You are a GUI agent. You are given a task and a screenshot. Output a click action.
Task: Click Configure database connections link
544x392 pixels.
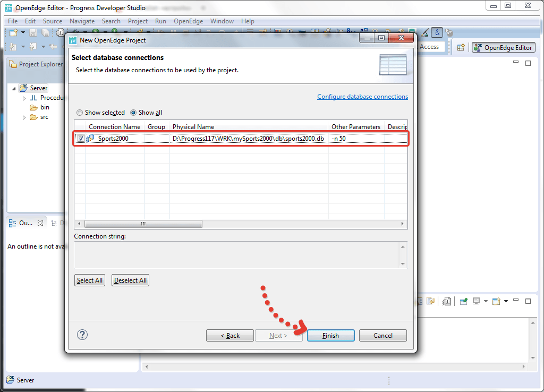coord(362,97)
